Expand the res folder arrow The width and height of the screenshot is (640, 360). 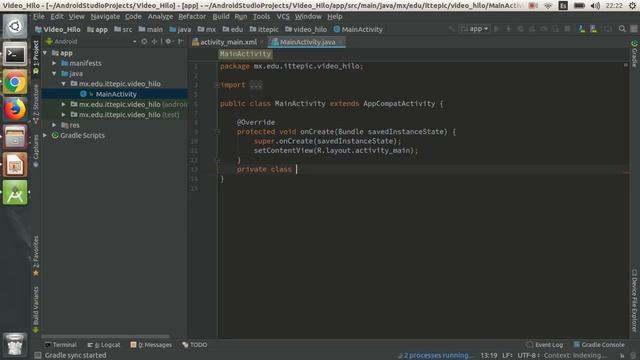pyautogui.click(x=54, y=125)
